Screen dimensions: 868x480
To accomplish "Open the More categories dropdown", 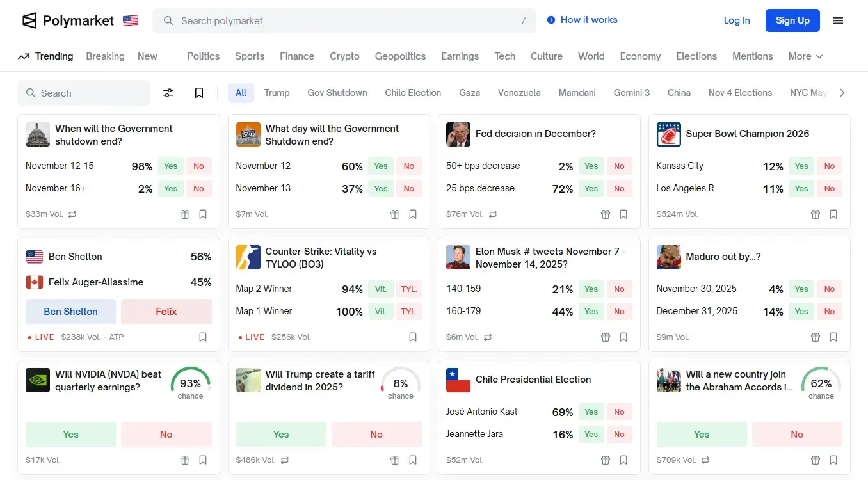I will tap(805, 56).
